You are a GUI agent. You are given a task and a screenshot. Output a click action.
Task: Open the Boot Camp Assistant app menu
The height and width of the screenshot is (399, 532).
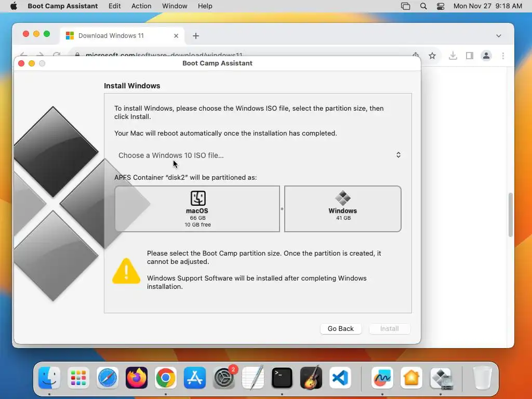pos(62,6)
